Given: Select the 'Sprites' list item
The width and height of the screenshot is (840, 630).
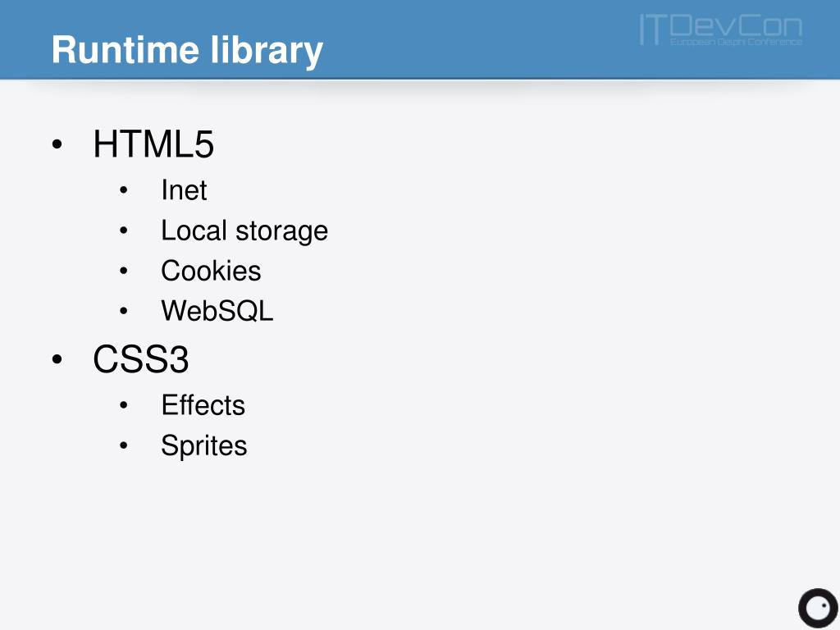Looking at the screenshot, I should pyautogui.click(x=204, y=446).
